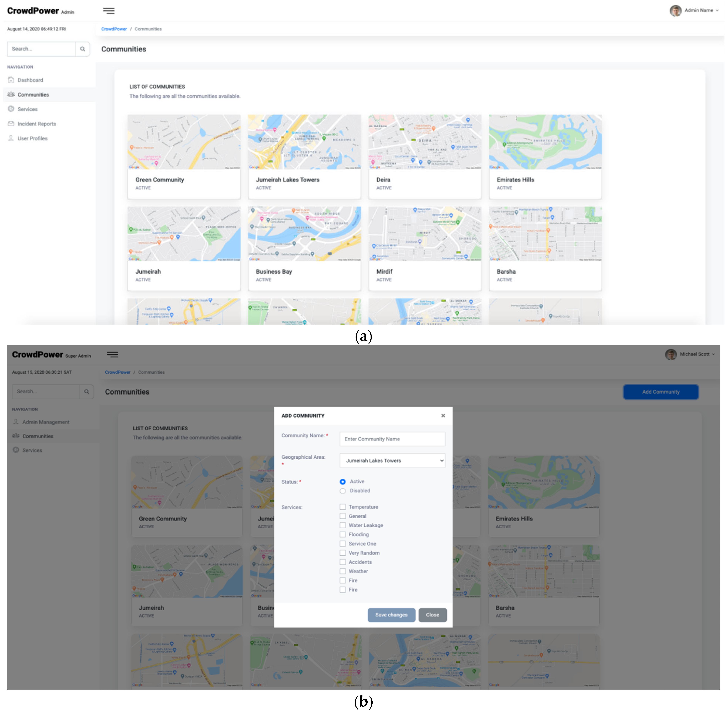Check the Water Leakage service checkbox
This screenshot has height=718, width=728.
pyautogui.click(x=342, y=525)
